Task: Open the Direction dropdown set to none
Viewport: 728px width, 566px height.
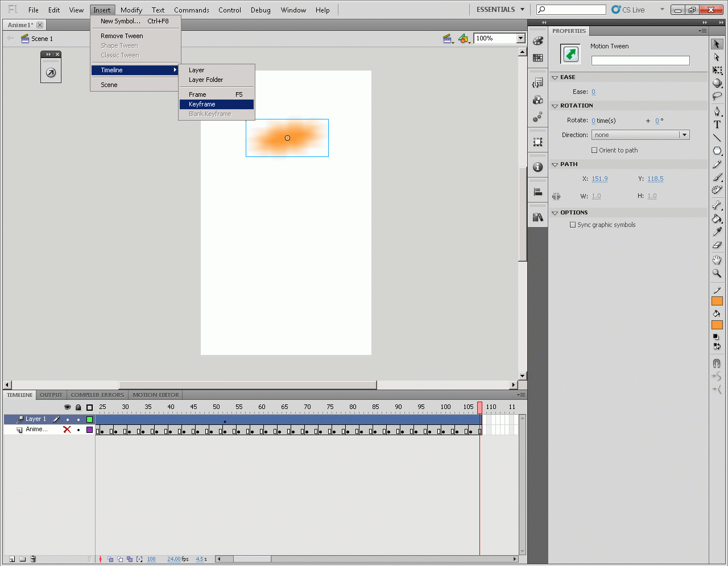Action: click(x=640, y=135)
